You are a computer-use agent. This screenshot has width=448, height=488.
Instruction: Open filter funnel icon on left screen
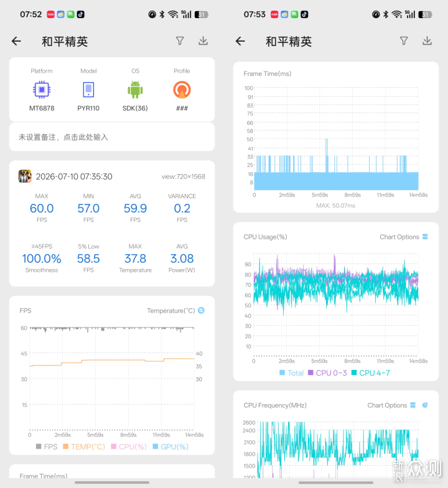point(180,41)
